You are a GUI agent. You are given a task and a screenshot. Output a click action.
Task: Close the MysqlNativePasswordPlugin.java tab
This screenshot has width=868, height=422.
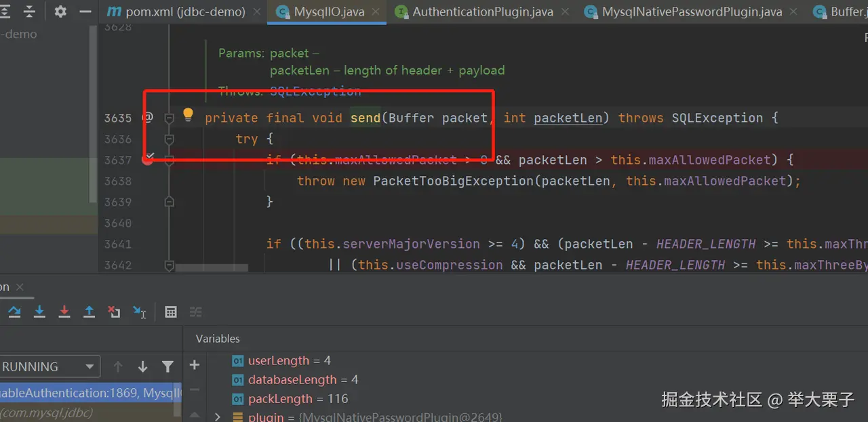point(793,12)
